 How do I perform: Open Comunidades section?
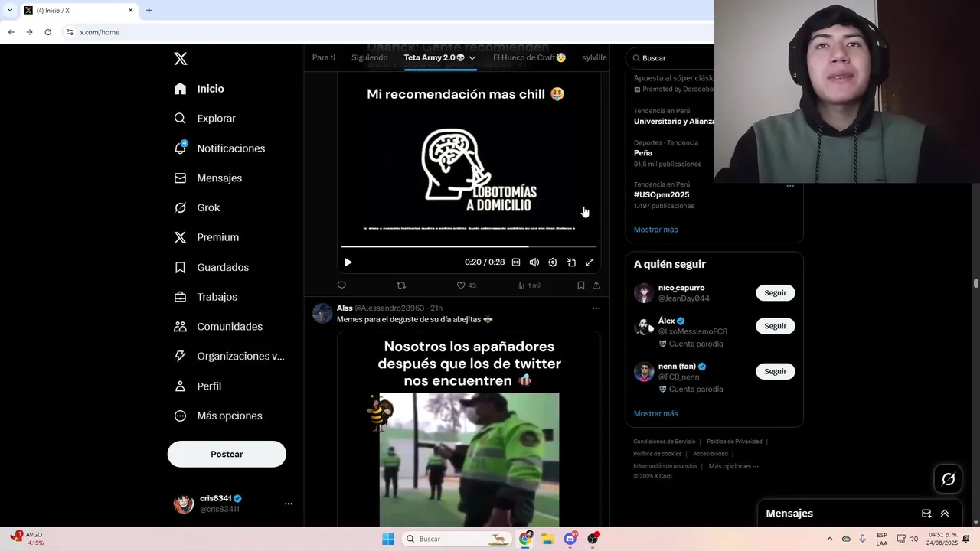tap(218, 327)
